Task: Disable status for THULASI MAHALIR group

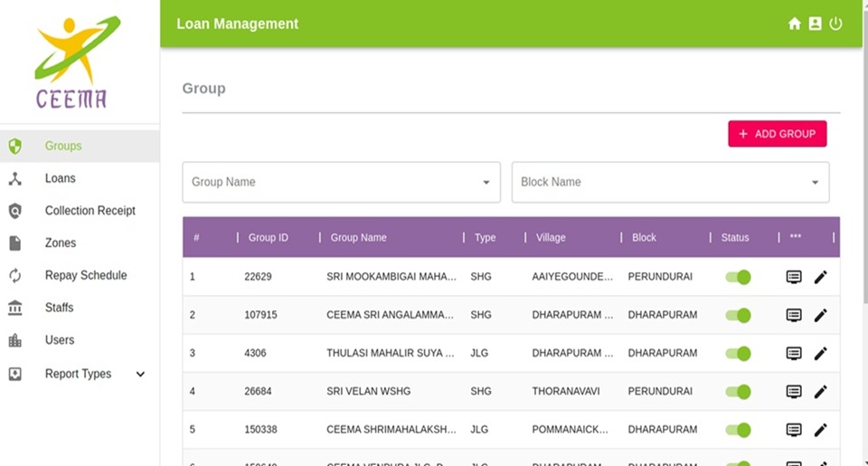Action: coord(738,354)
